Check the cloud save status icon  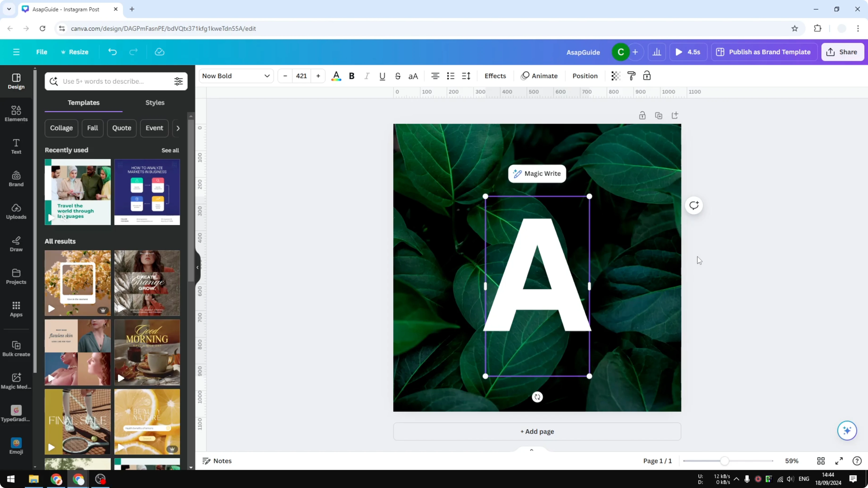pyautogui.click(x=159, y=52)
